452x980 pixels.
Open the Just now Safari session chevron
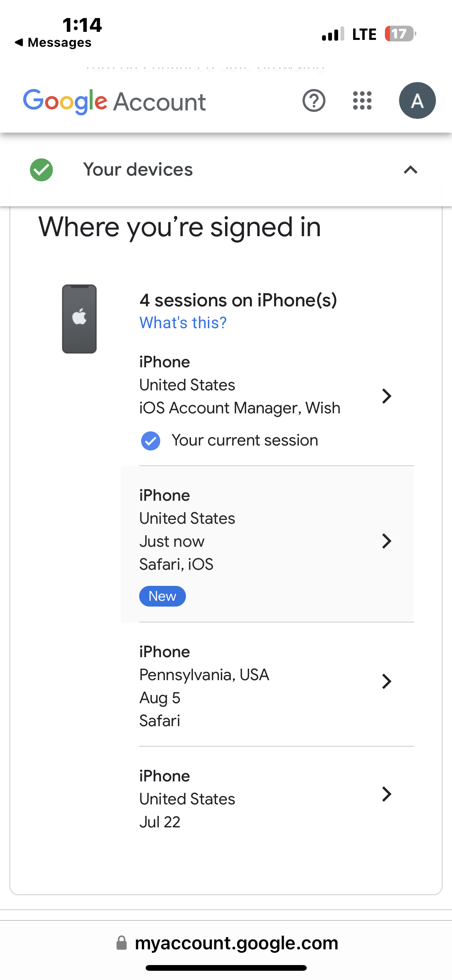pyautogui.click(x=386, y=541)
